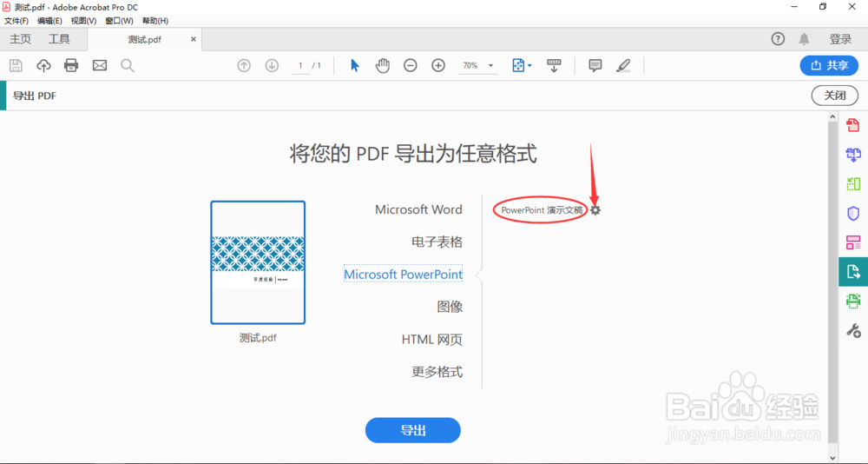This screenshot has height=464, width=868.
Task: Zoom in with plus icon
Action: pos(438,65)
